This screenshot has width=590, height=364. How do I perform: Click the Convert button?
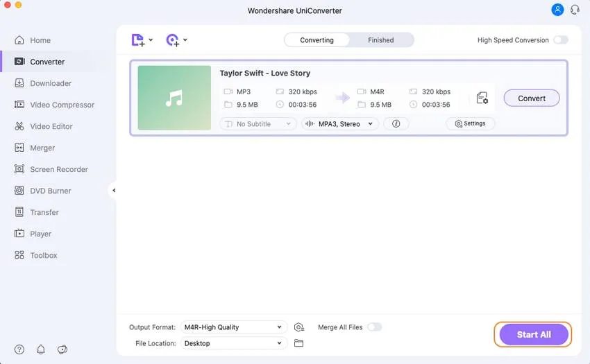[532, 98]
